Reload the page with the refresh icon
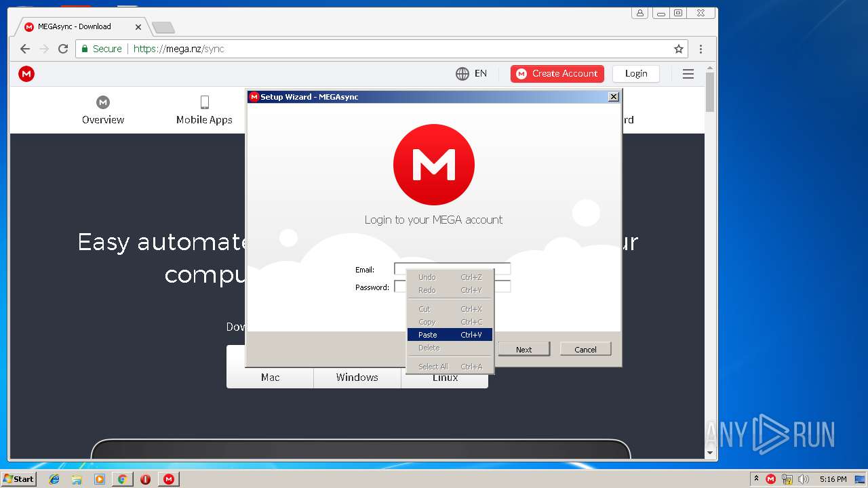This screenshot has width=868, height=488. [x=63, y=49]
